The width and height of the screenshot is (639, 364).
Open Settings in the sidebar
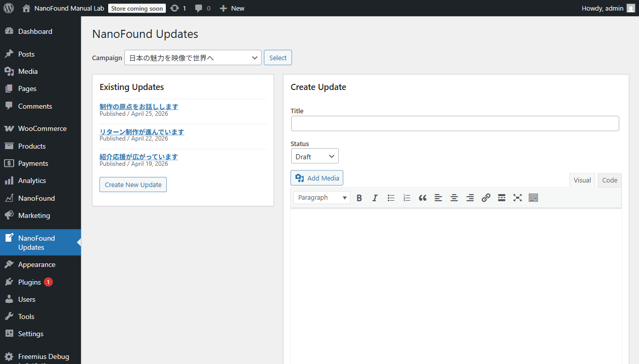40,334
